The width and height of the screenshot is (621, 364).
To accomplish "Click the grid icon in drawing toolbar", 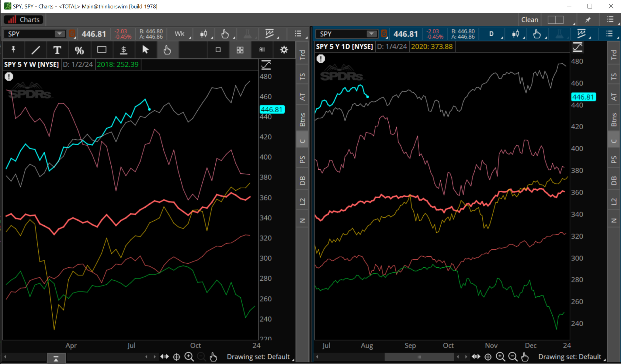I will [x=240, y=50].
